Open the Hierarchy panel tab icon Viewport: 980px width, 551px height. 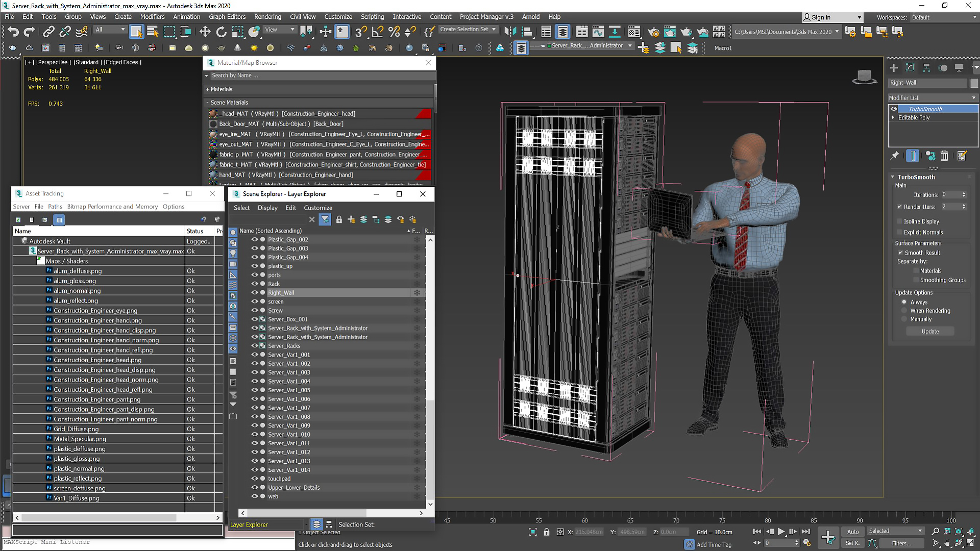point(926,68)
